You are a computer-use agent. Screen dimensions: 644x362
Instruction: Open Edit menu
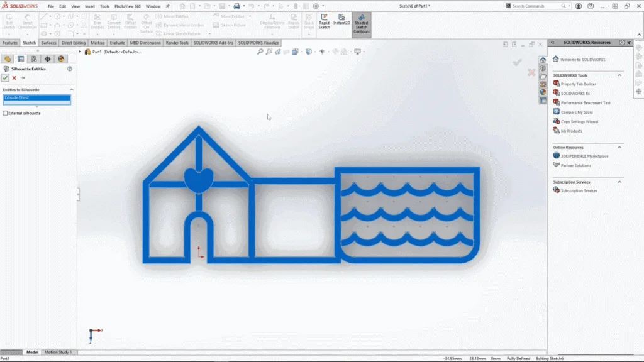point(62,6)
